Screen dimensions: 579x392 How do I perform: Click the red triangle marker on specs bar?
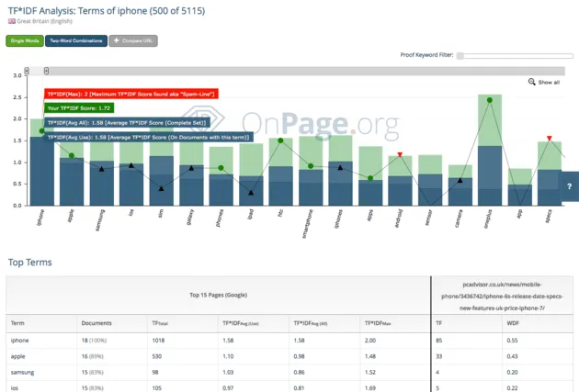550,139
